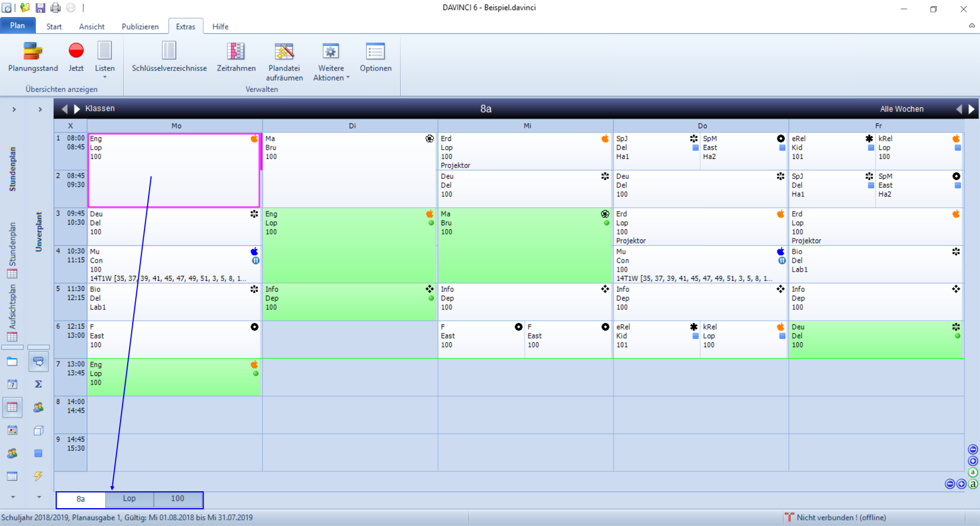Viewport: 980px width, 526px height.
Task: Expand more items below second sidebar column
Action: (39, 496)
